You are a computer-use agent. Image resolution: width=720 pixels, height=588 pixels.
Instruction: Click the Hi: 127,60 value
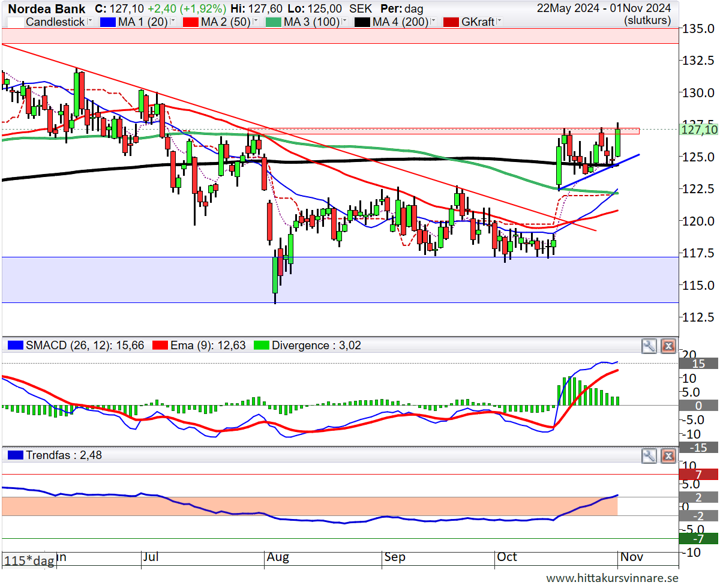point(256,9)
